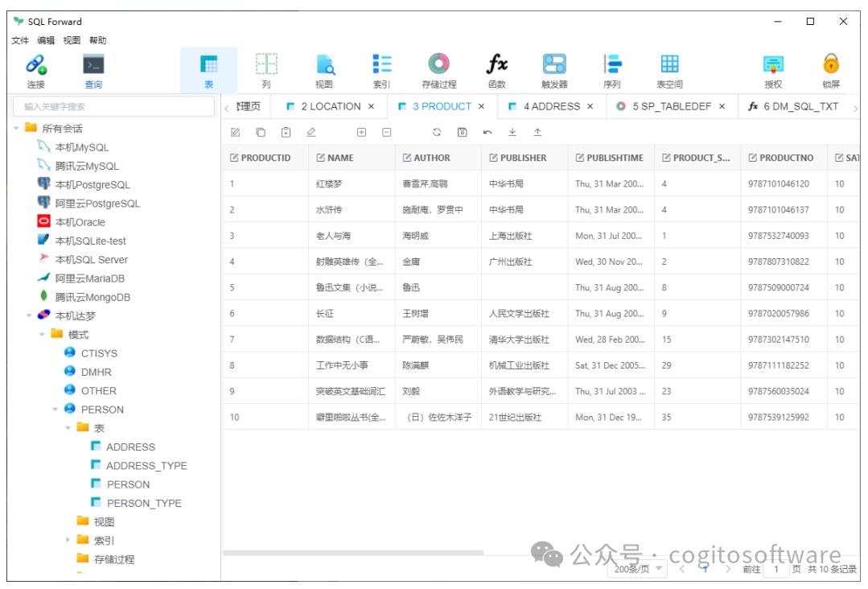Close the 5 SP_TABLEDEF tab
Screen dimensions: 868x589
point(722,106)
